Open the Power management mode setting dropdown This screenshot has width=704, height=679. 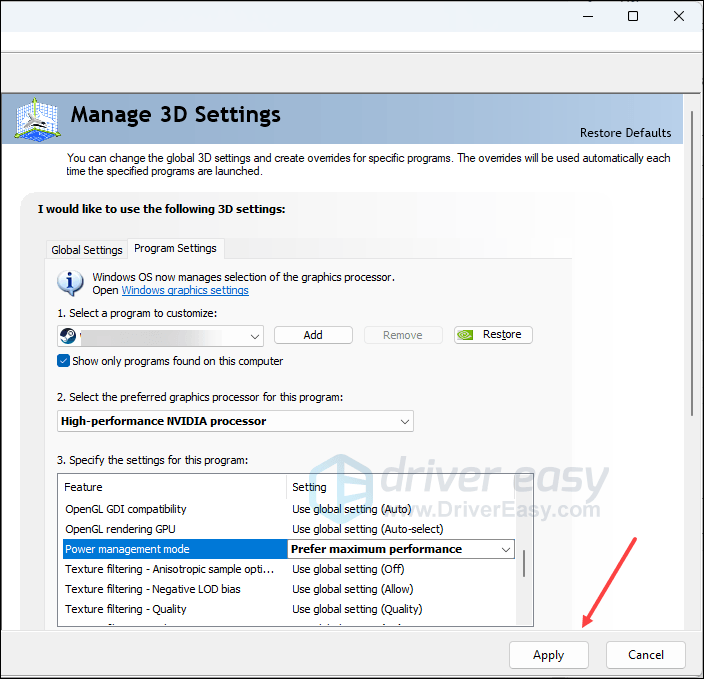point(505,549)
